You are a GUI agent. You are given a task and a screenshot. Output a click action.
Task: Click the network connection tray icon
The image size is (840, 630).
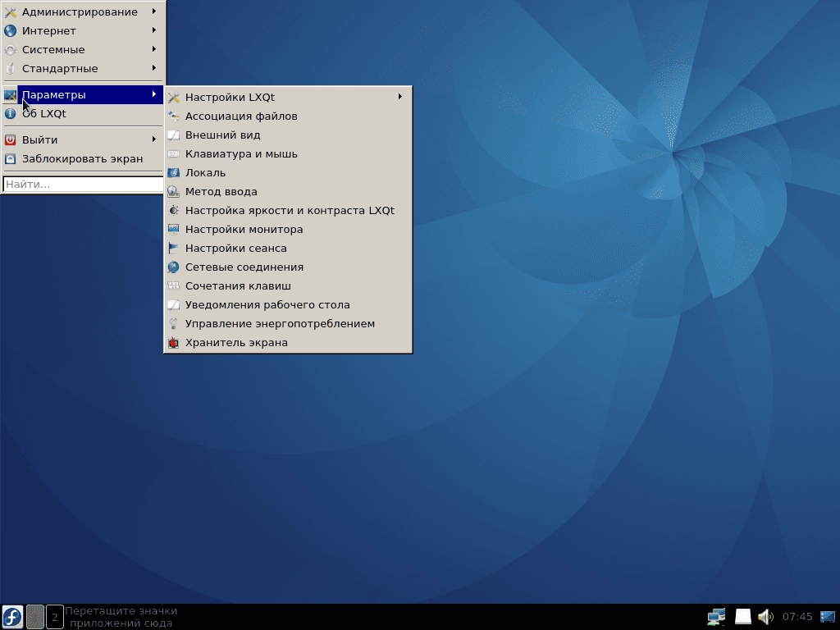point(716,617)
